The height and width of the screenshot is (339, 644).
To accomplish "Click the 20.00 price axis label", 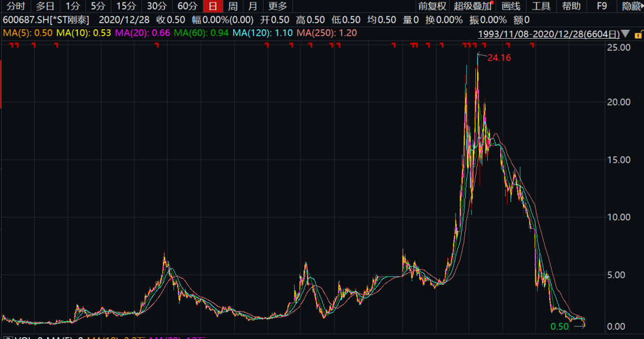I will (x=618, y=102).
